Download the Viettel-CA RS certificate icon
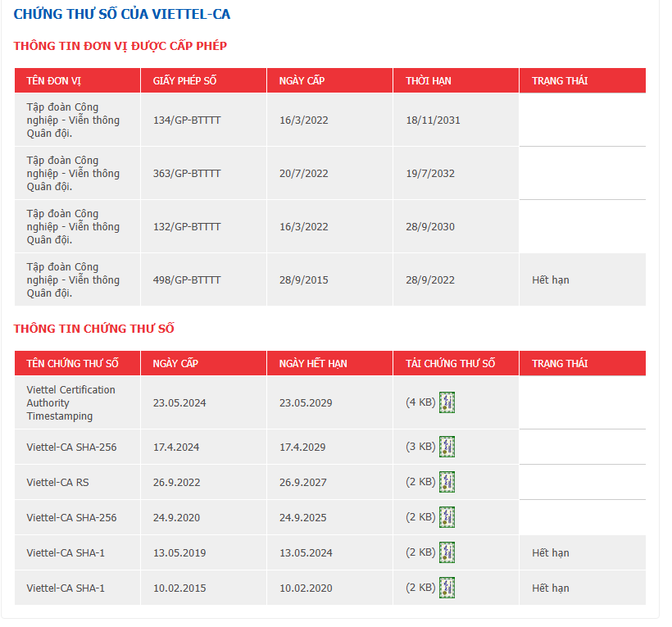 [447, 482]
